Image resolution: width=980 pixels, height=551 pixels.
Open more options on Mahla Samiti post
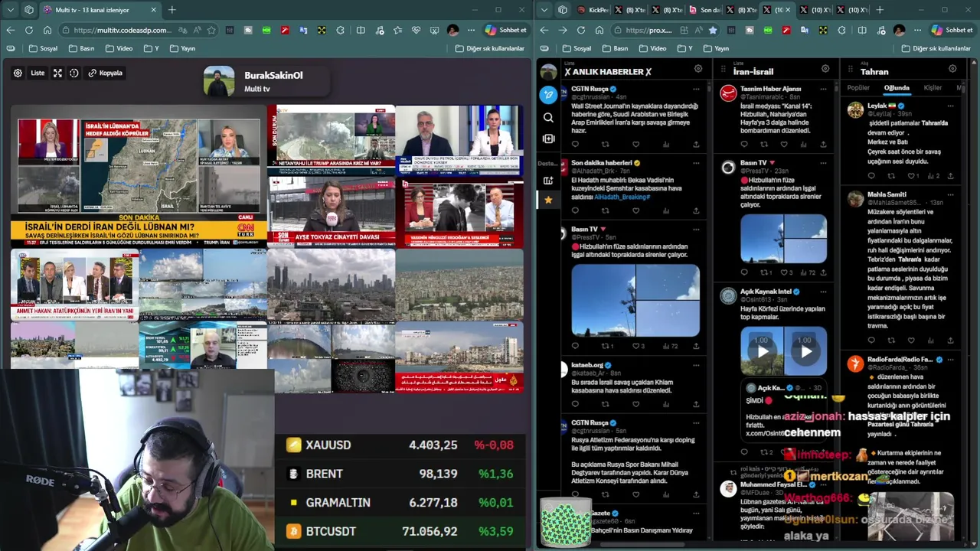pyautogui.click(x=950, y=194)
